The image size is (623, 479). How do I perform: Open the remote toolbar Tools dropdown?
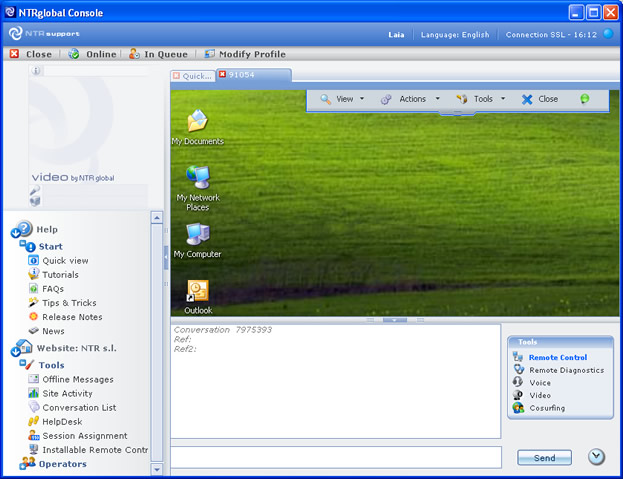481,99
